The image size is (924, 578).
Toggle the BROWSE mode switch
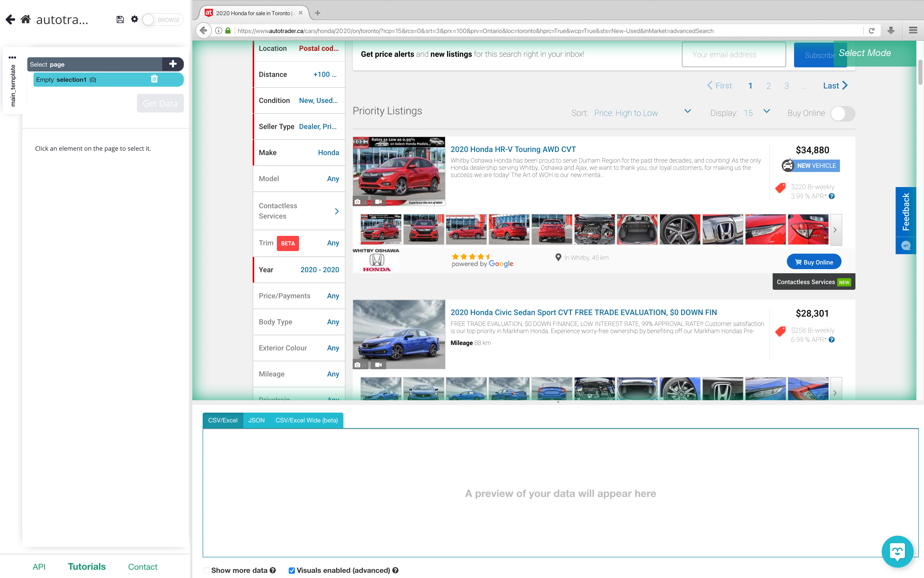coord(163,20)
